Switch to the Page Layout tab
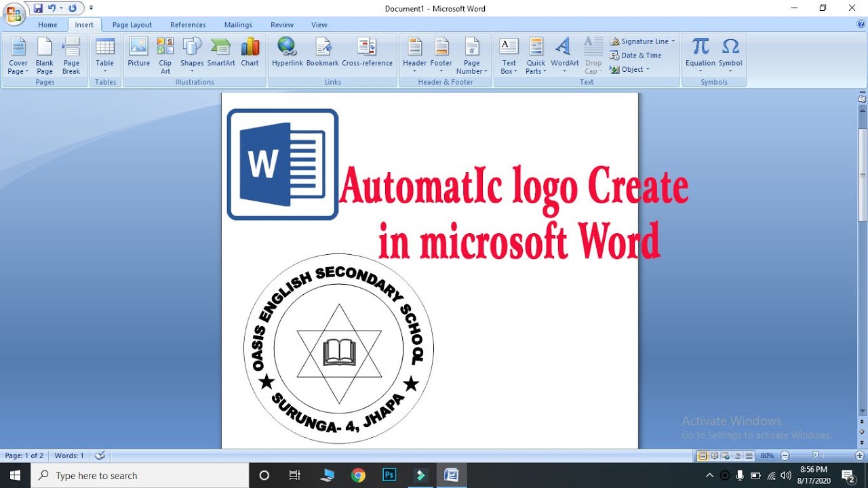This screenshot has width=868, height=488. tap(132, 25)
